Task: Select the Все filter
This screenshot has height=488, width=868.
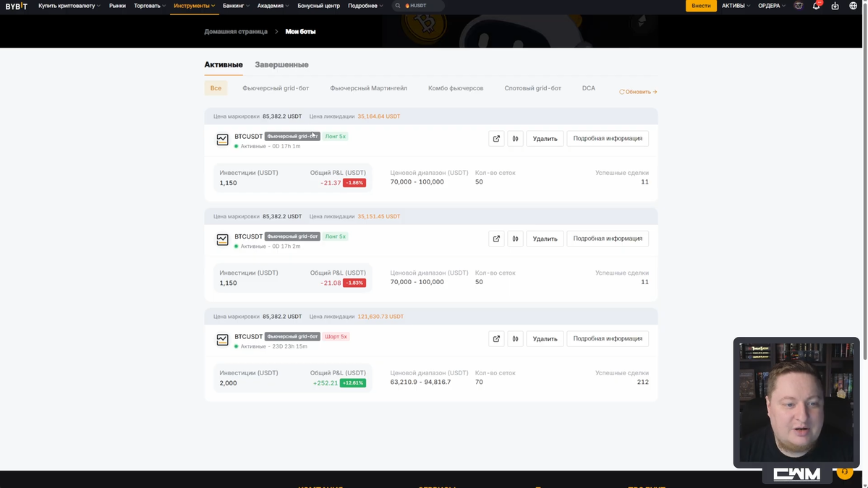Action: point(216,88)
